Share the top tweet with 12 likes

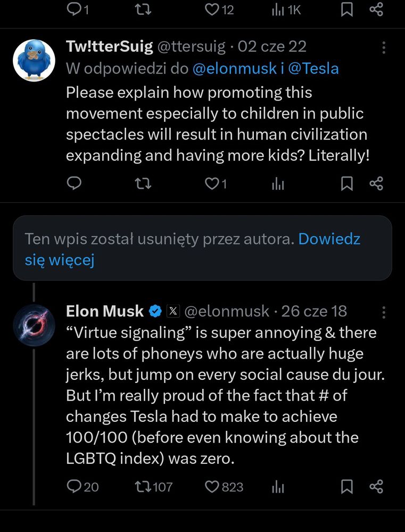(x=376, y=9)
